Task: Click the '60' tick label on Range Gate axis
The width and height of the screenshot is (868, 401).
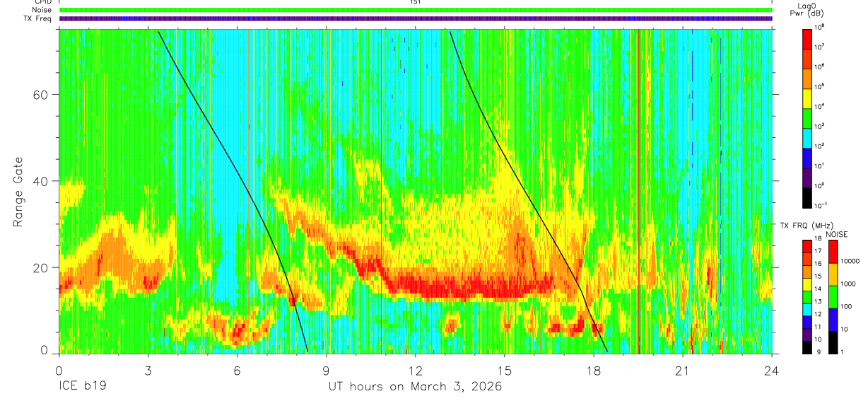Action: click(40, 95)
